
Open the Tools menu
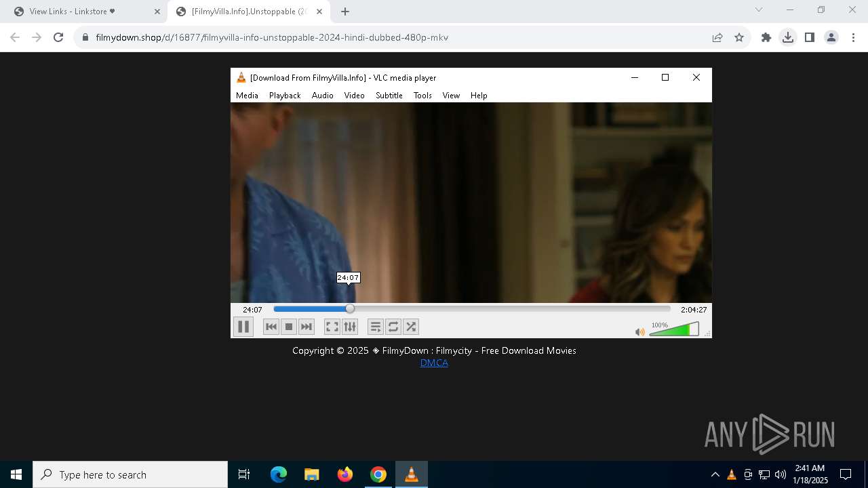422,96
